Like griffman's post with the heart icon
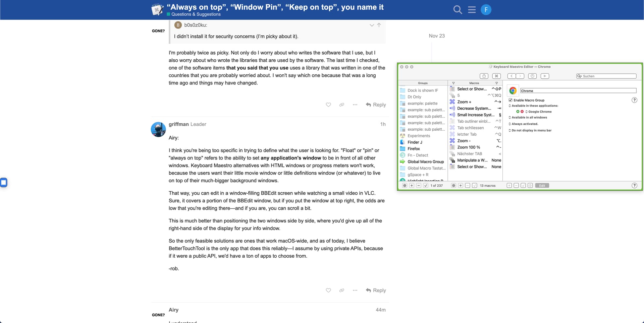 point(328,290)
